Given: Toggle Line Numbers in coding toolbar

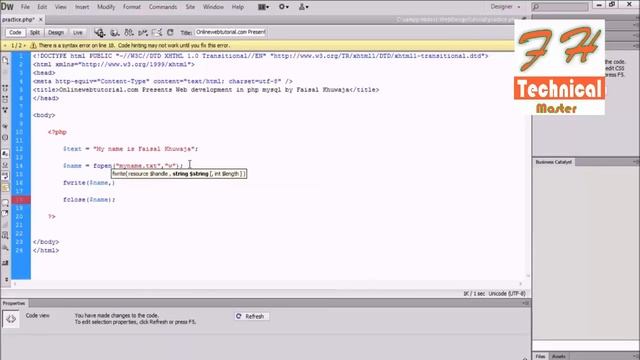Looking at the screenshot, I should coord(5,154).
